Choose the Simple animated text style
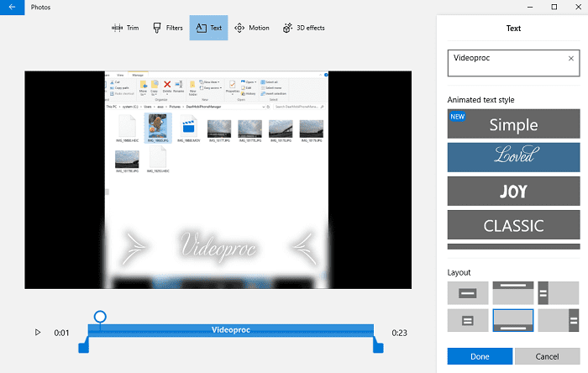 [513, 124]
